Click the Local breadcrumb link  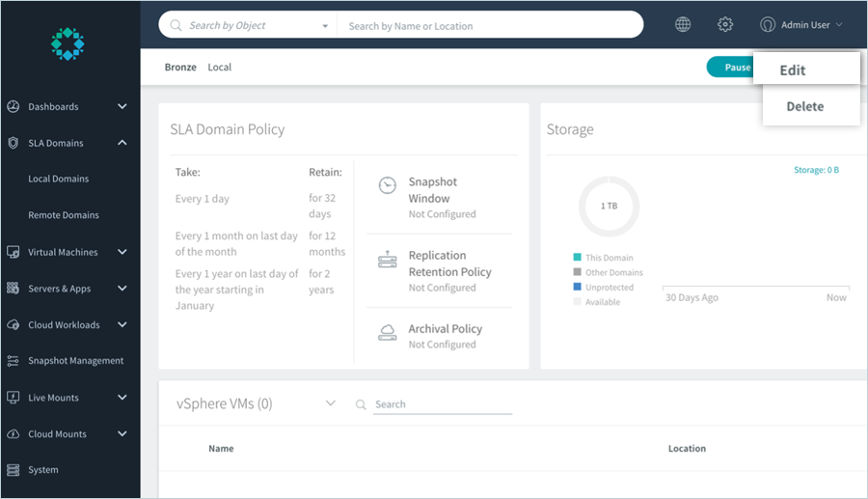pyautogui.click(x=220, y=67)
